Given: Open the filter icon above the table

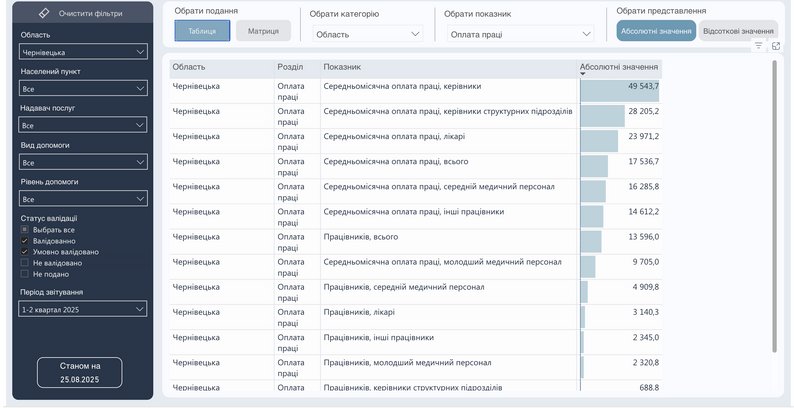Looking at the screenshot, I should pyautogui.click(x=759, y=46).
